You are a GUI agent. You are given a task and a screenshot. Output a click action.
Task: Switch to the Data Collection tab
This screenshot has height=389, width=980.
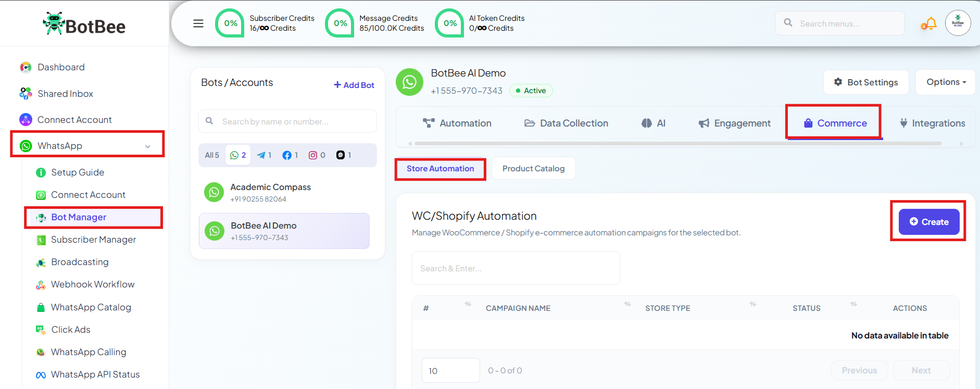567,123
